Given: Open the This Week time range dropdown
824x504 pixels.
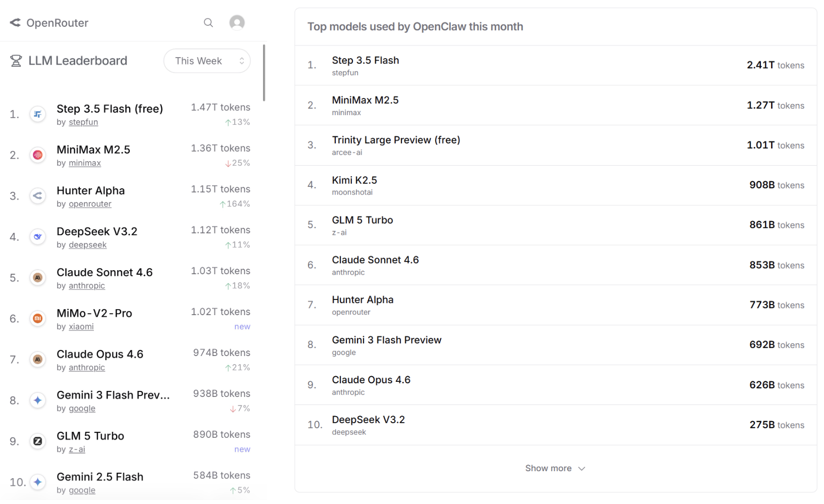Looking at the screenshot, I should [207, 61].
